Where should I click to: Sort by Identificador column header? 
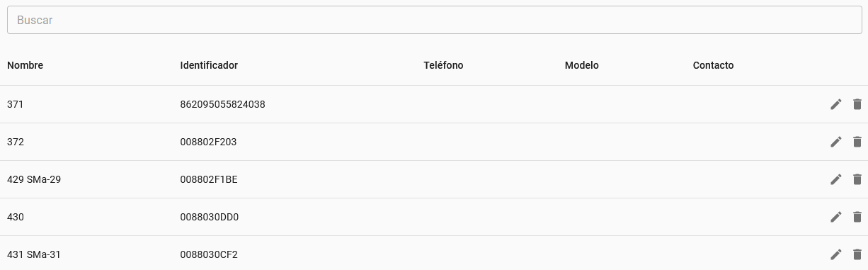[x=209, y=65]
